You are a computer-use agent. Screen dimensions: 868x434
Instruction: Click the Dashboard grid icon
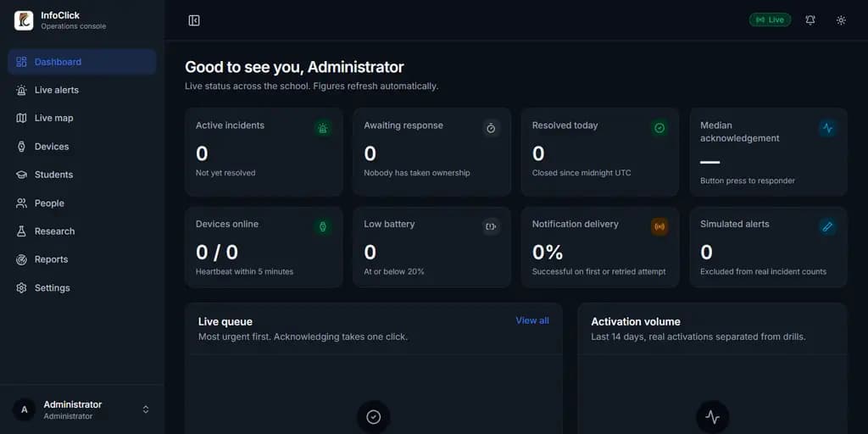21,62
